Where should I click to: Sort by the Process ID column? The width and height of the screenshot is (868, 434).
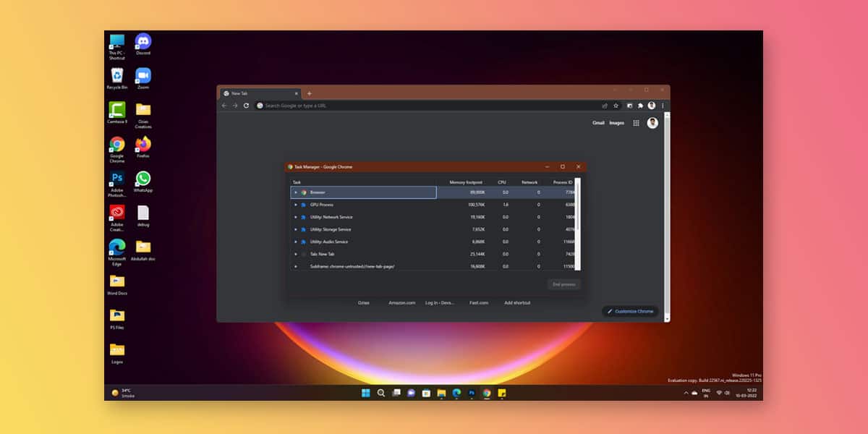click(561, 182)
